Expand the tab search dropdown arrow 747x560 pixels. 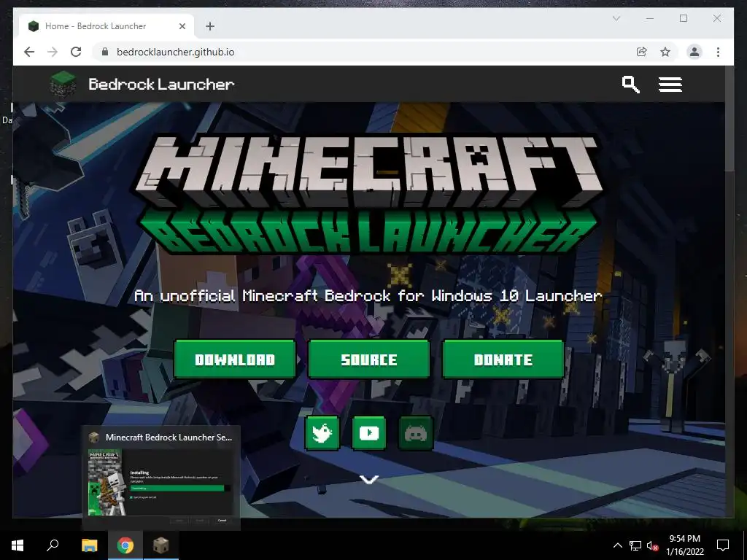coord(616,18)
